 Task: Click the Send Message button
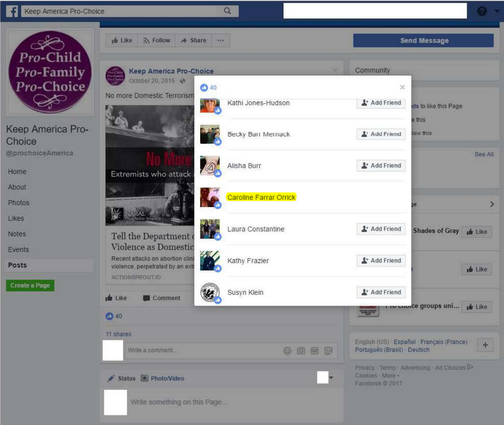pyautogui.click(x=423, y=40)
